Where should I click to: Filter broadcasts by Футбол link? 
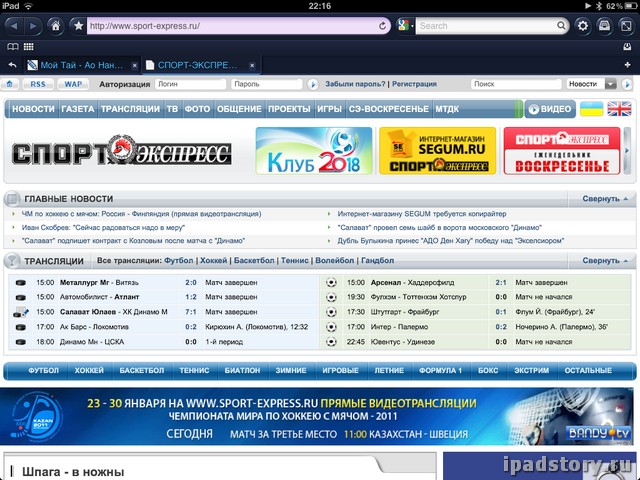pos(178,260)
